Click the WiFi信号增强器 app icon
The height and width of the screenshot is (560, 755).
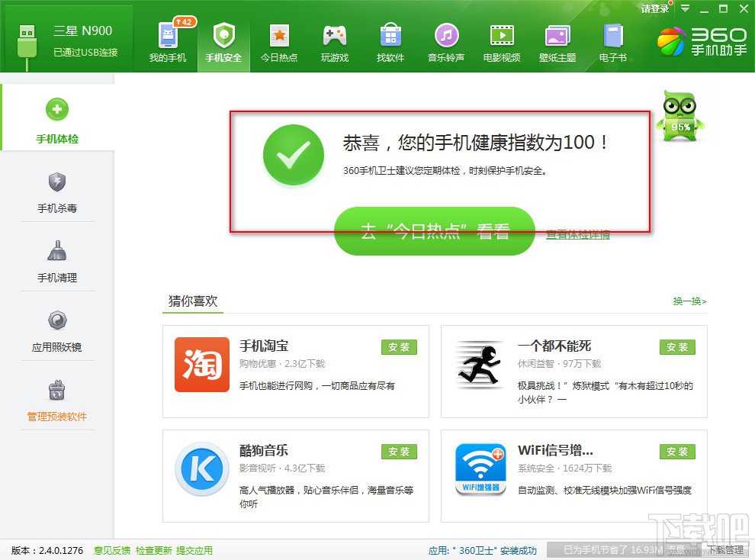pyautogui.click(x=480, y=469)
